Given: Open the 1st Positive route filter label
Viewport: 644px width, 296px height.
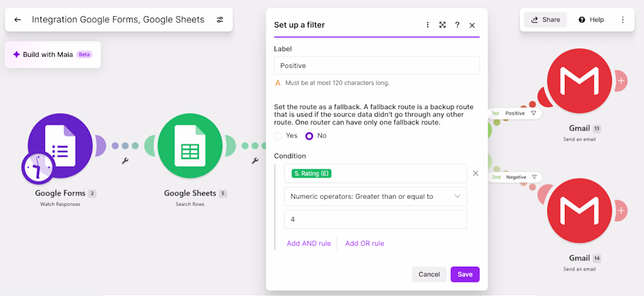Looking at the screenshot, I should pos(514,113).
